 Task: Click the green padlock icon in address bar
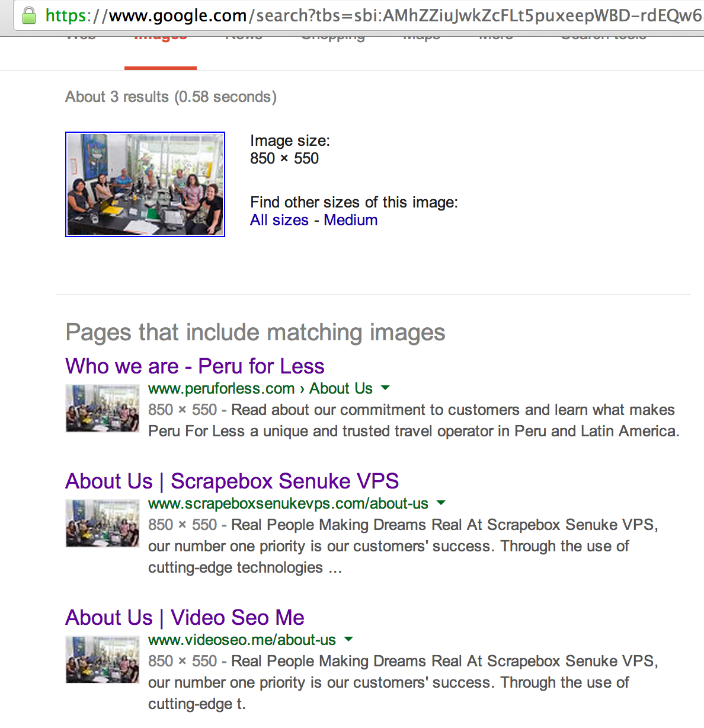(28, 15)
